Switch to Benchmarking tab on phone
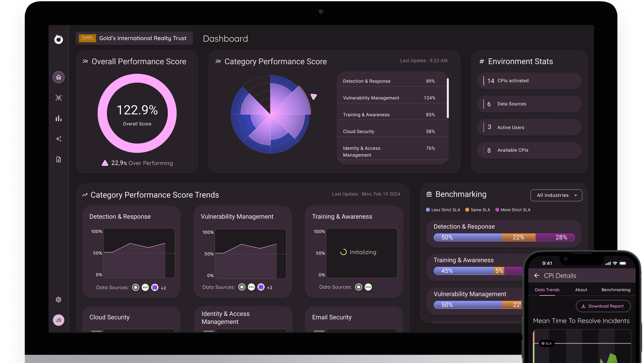This screenshot has width=644, height=363. click(616, 290)
